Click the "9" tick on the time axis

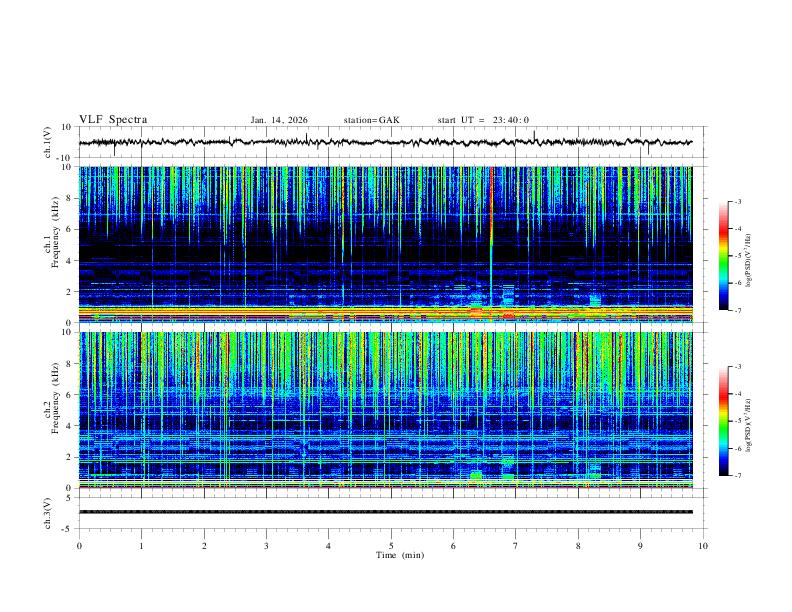pyautogui.click(x=640, y=546)
